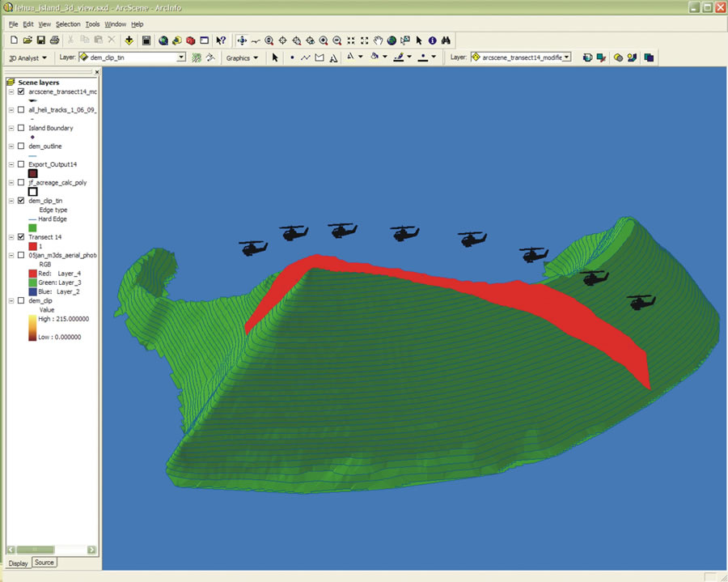Choose the New Line graphic tool
This screenshot has width=728, height=582.
(305, 57)
